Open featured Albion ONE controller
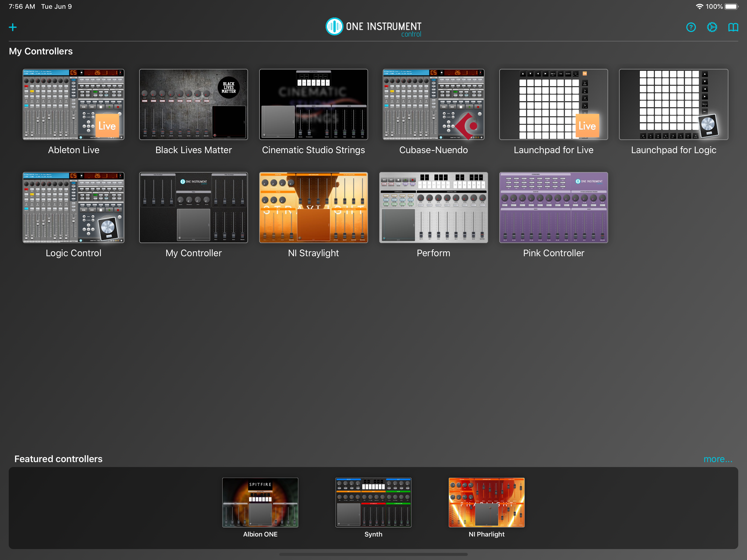The image size is (747, 560). pos(260,502)
